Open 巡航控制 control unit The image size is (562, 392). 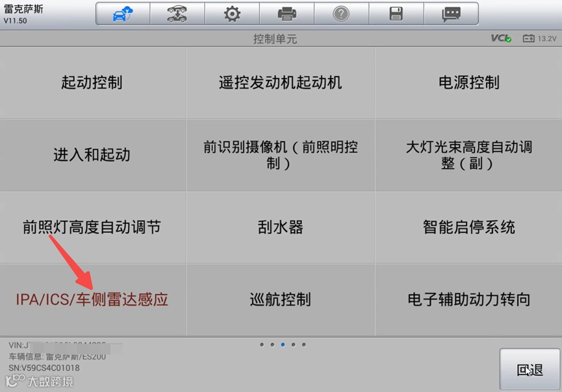pos(280,300)
